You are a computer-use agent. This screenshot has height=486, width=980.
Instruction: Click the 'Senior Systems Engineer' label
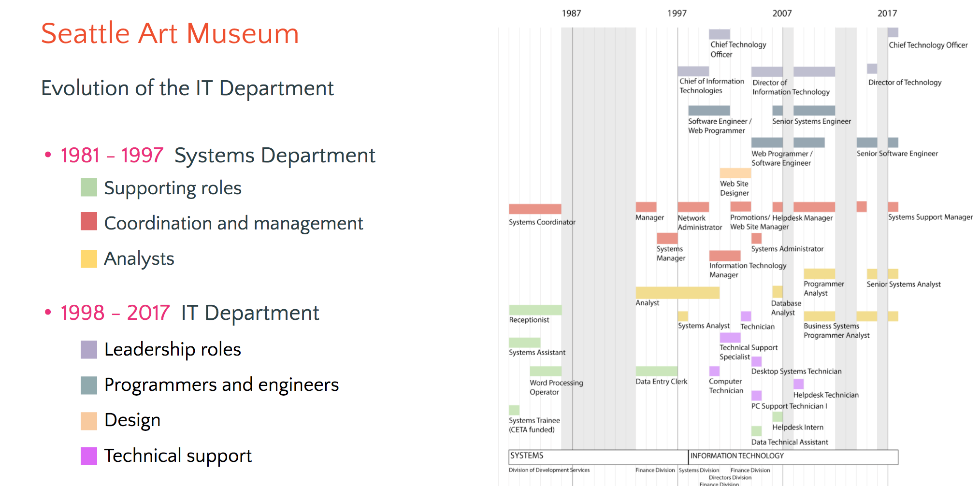pyautogui.click(x=811, y=121)
